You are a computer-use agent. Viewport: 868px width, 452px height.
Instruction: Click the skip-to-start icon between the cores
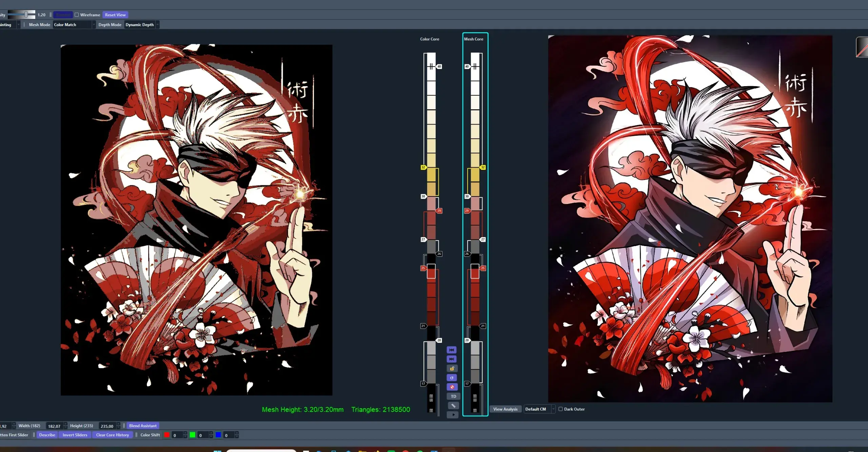coord(452,350)
